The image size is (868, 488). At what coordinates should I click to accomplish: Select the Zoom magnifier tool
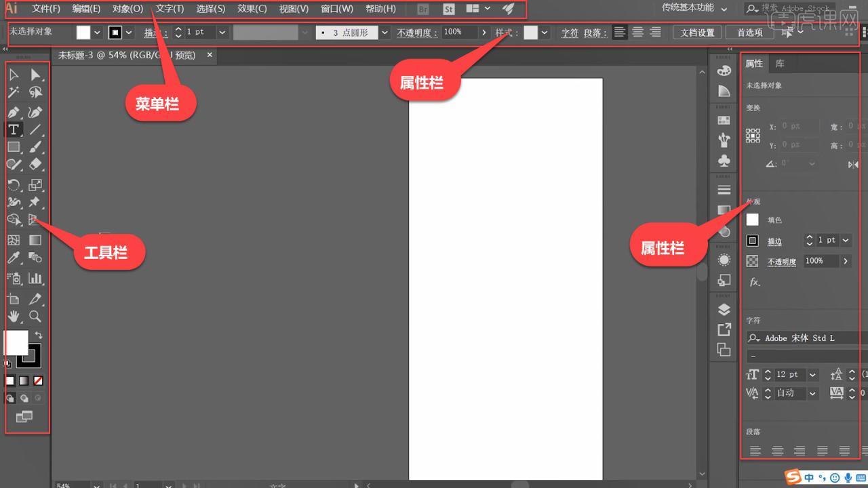pos(35,317)
